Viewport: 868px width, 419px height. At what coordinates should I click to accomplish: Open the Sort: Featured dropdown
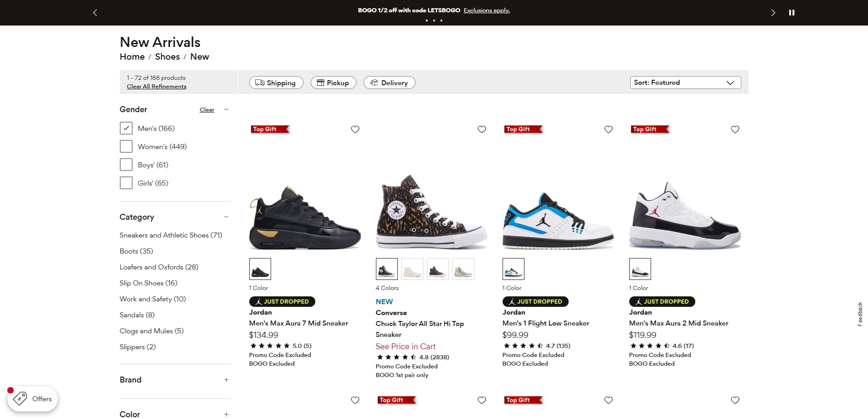(685, 83)
